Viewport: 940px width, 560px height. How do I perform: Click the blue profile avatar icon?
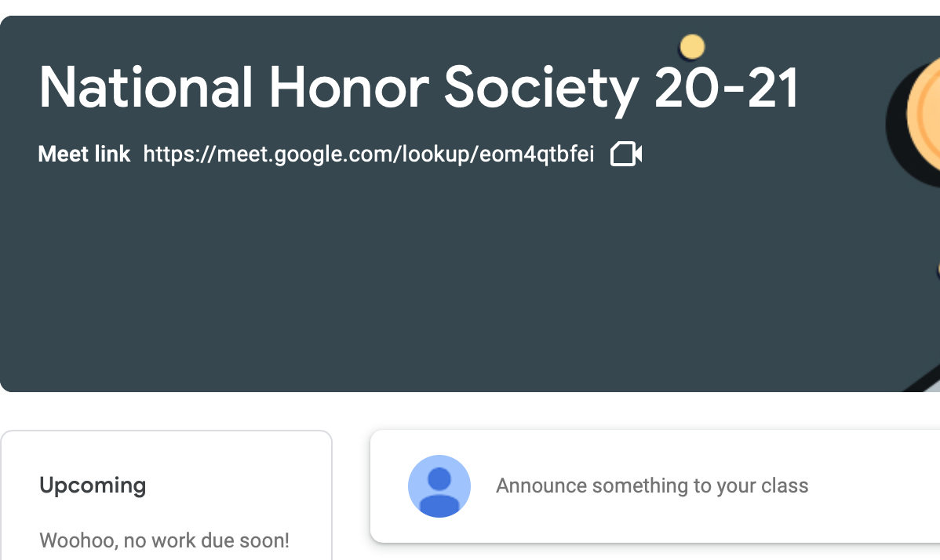pos(439,486)
